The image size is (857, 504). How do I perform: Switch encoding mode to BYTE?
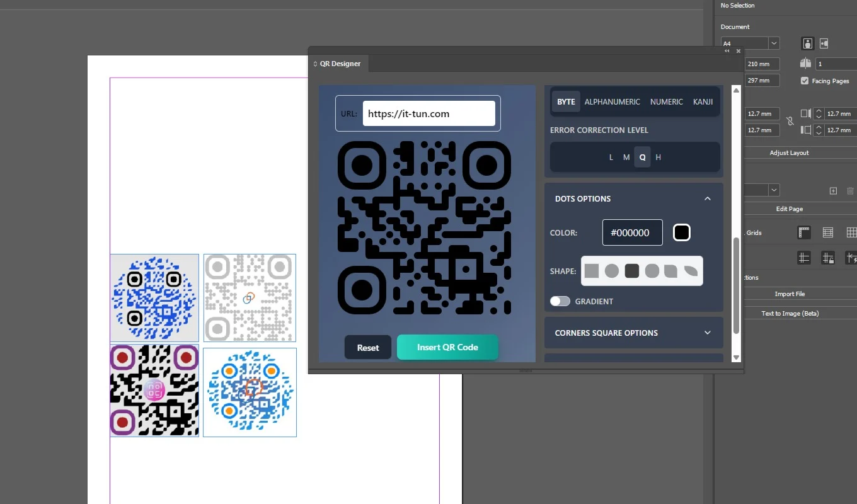(x=566, y=101)
